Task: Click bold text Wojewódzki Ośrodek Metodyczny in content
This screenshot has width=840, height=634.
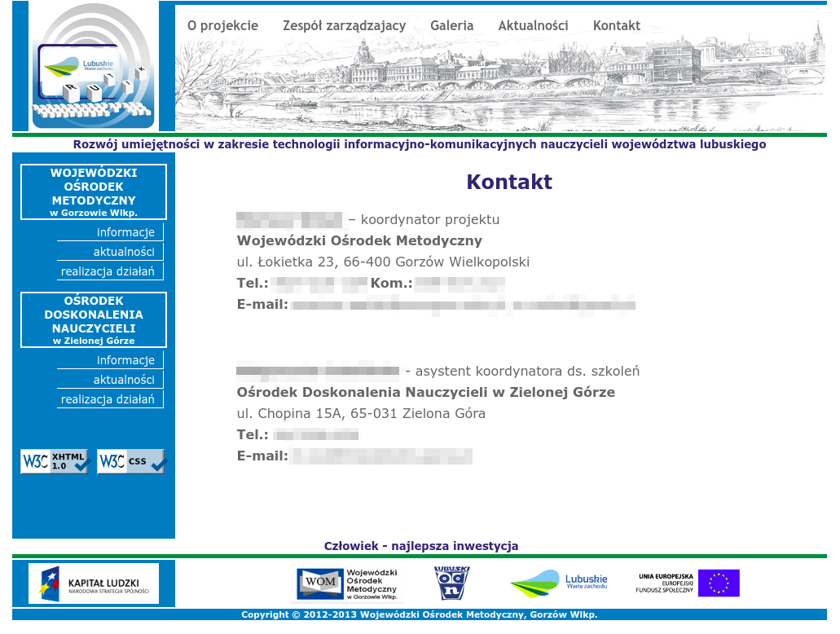Action: coord(359,240)
